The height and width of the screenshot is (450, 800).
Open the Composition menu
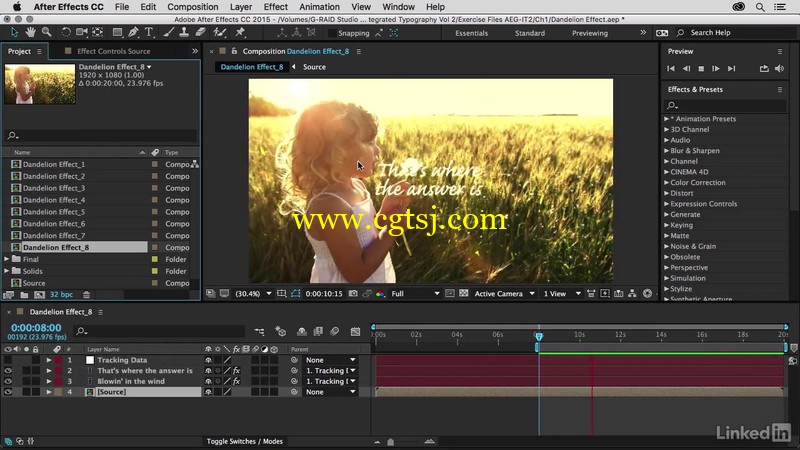(192, 7)
